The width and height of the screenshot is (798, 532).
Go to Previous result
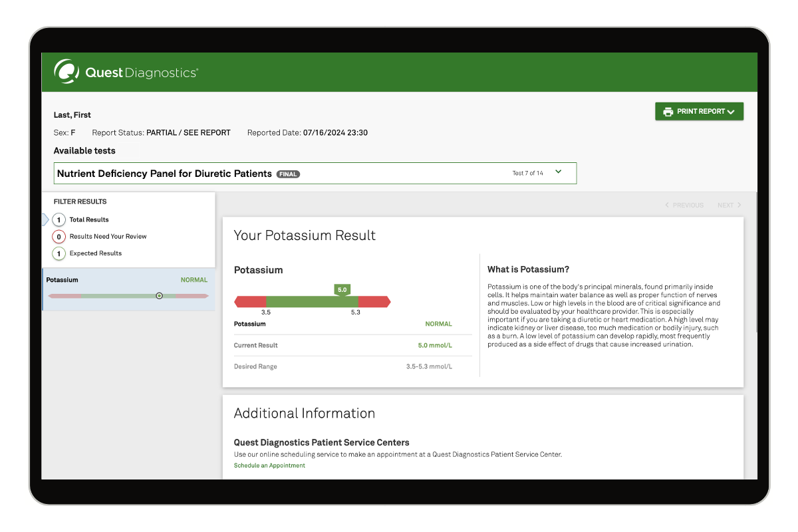[x=684, y=205]
